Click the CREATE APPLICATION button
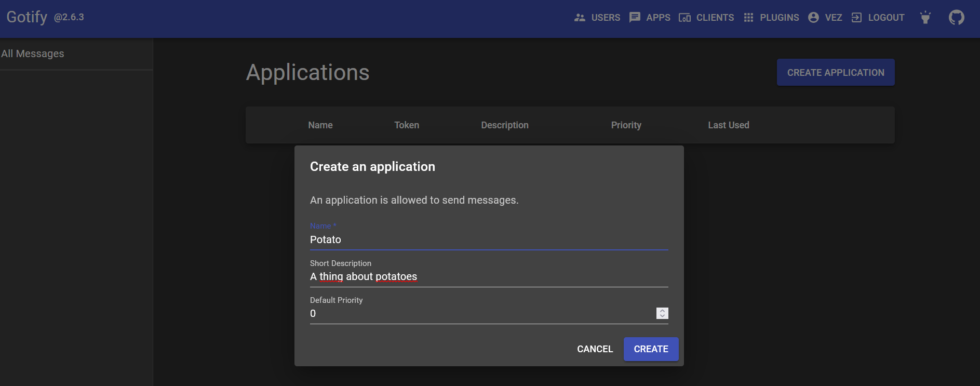Image resolution: width=980 pixels, height=386 pixels. click(x=835, y=73)
